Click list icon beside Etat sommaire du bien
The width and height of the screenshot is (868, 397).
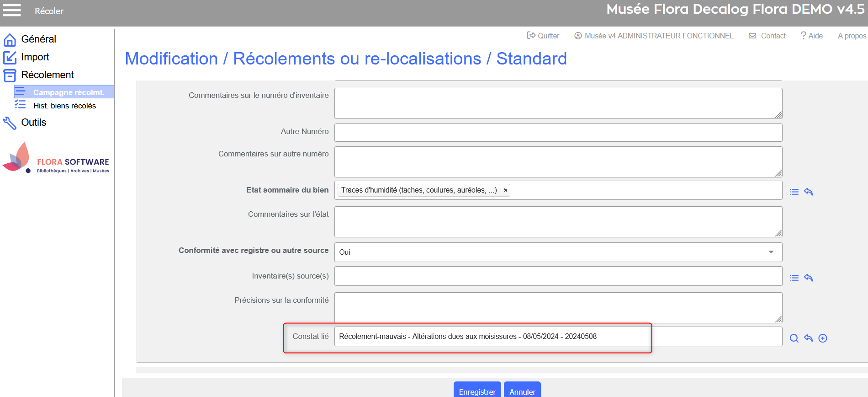click(x=794, y=192)
